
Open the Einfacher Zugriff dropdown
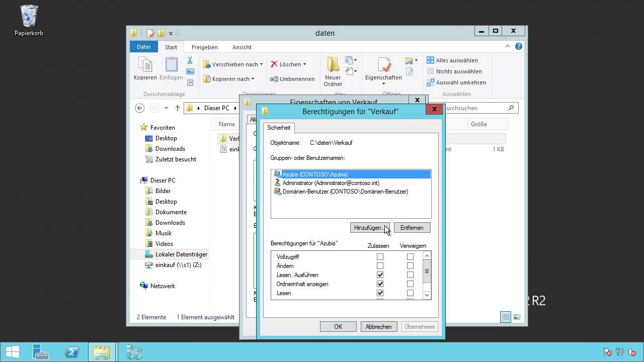(x=352, y=71)
